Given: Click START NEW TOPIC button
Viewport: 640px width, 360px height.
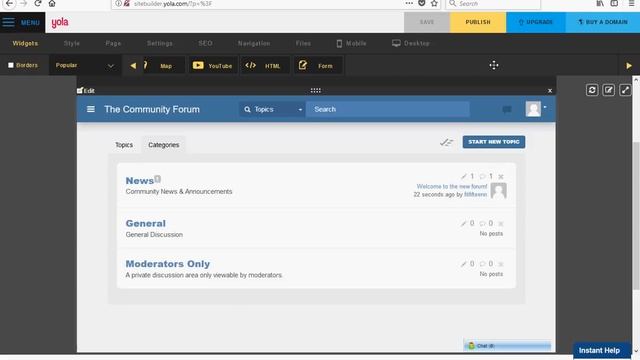Looking at the screenshot, I should 494,142.
